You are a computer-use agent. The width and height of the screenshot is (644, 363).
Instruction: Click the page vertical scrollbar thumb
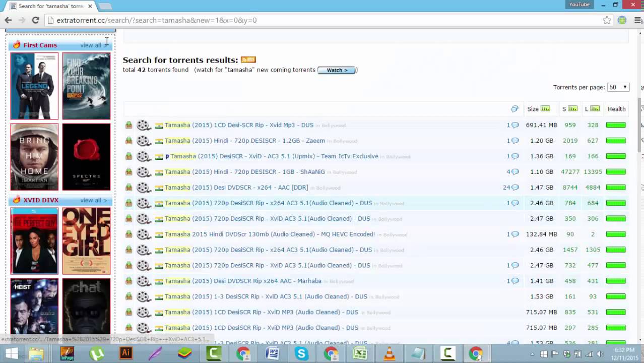coord(640,125)
